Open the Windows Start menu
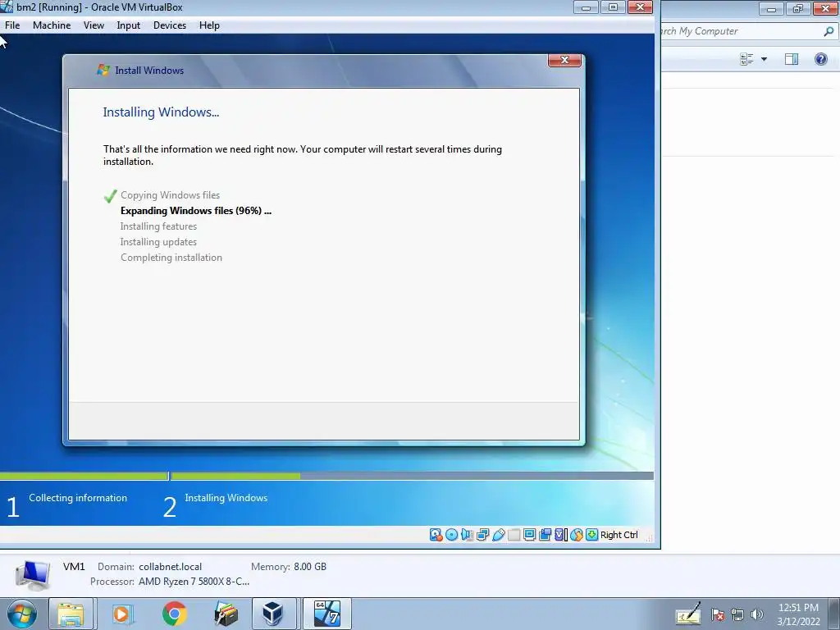Image resolution: width=840 pixels, height=630 pixels. pyautogui.click(x=21, y=614)
